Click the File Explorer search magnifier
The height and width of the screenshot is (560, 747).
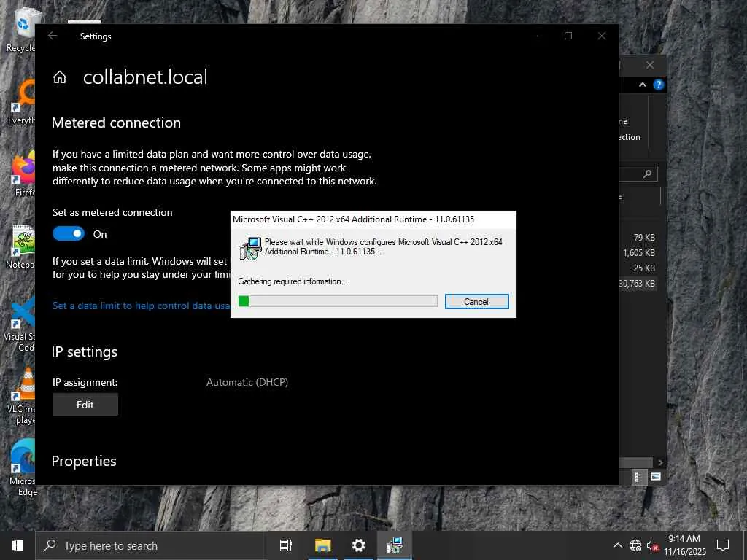click(x=647, y=174)
